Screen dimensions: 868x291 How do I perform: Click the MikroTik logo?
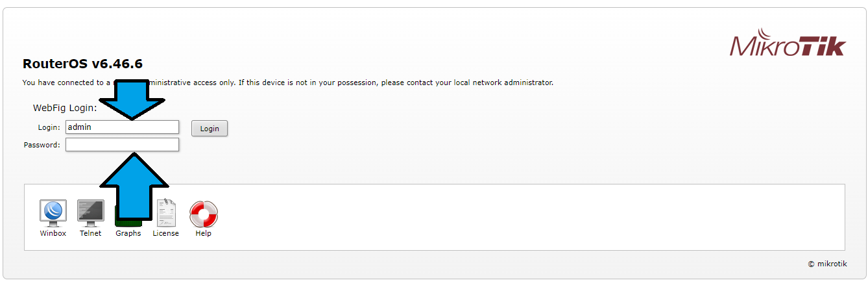coord(788,44)
